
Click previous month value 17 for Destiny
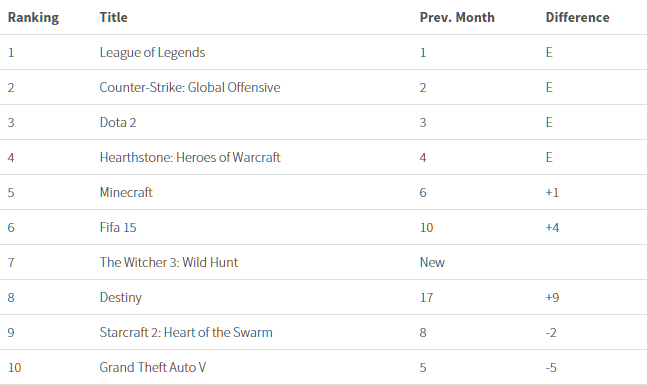426,298
